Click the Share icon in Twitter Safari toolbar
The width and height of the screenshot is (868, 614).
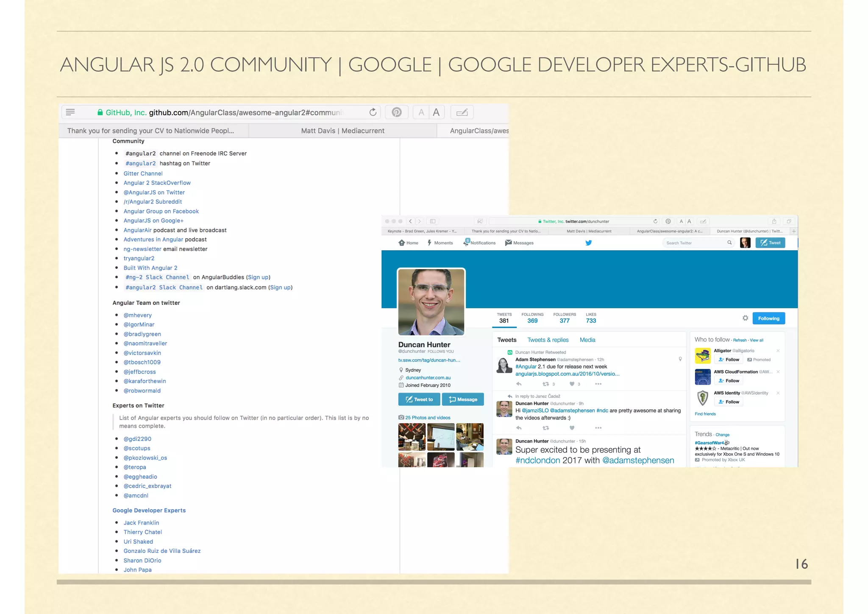pos(774,221)
